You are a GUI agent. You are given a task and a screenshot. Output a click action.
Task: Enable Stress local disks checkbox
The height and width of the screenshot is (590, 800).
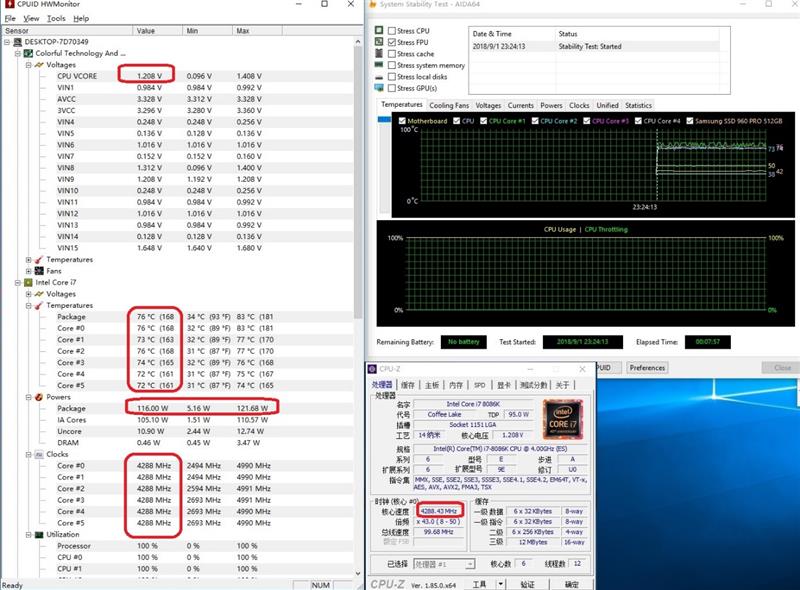392,77
